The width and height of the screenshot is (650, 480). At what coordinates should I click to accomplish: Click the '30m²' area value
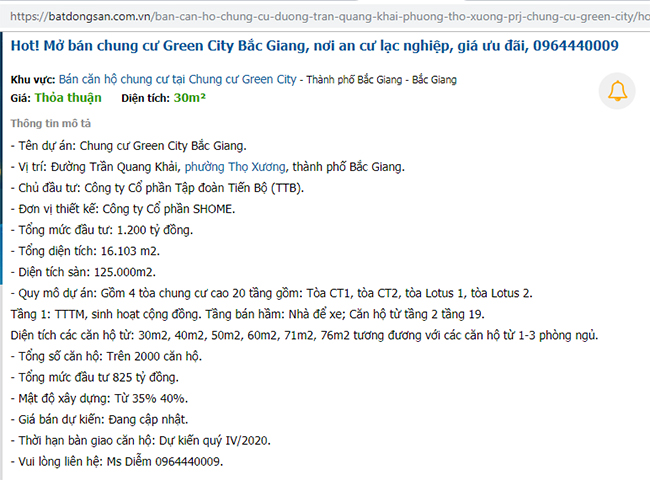tap(189, 98)
